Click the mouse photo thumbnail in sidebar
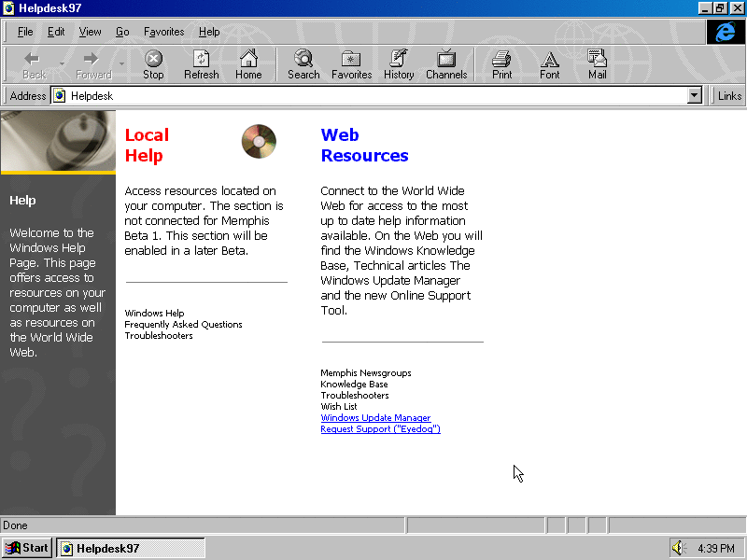 pyautogui.click(x=58, y=141)
